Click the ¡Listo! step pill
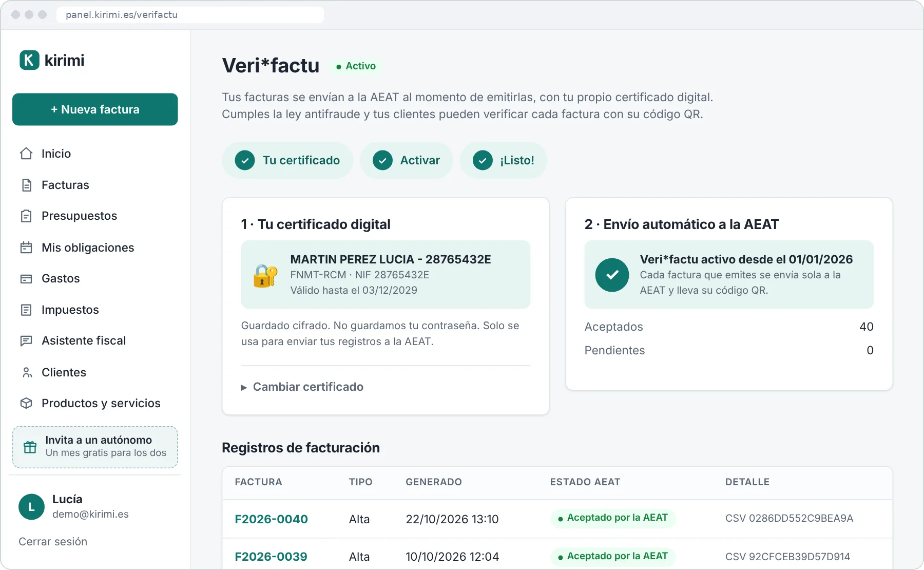Viewport: 924px width, 570px height. tap(503, 160)
